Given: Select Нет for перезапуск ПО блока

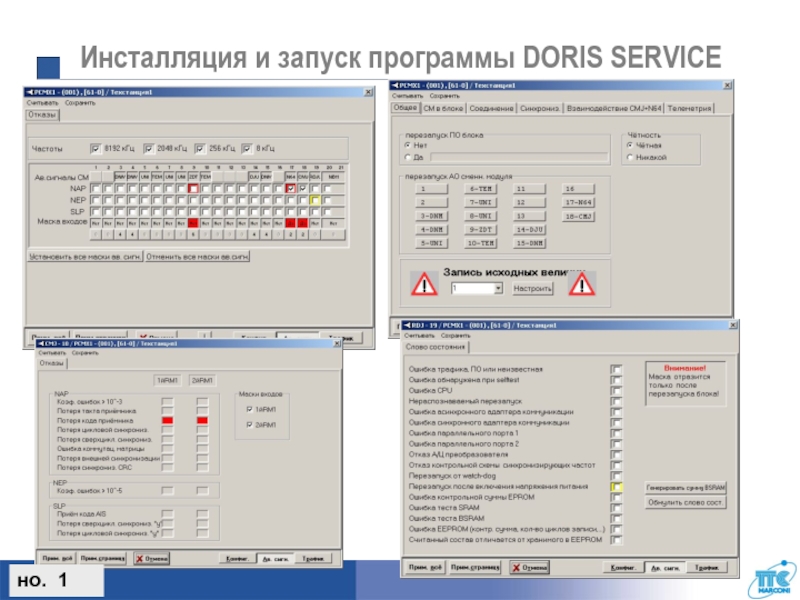Looking at the screenshot, I should pyautogui.click(x=408, y=145).
